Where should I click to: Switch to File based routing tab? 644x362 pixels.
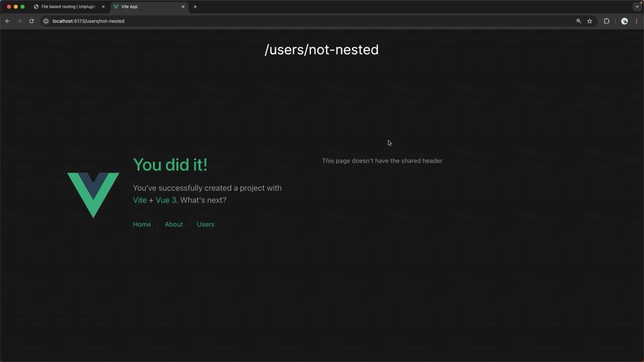69,7
